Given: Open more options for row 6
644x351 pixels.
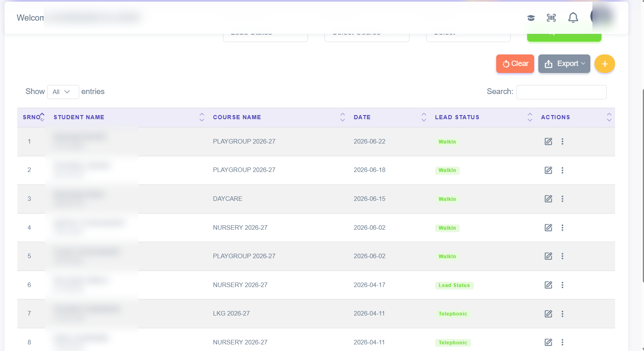Looking at the screenshot, I should pos(562,285).
